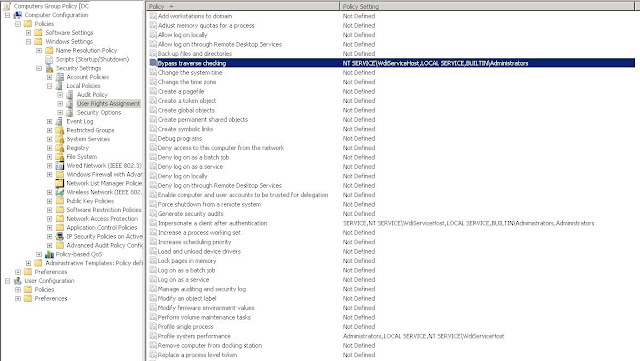Select User Rights Assignment in tree
Screen dimensions: 640x361
tap(109, 104)
